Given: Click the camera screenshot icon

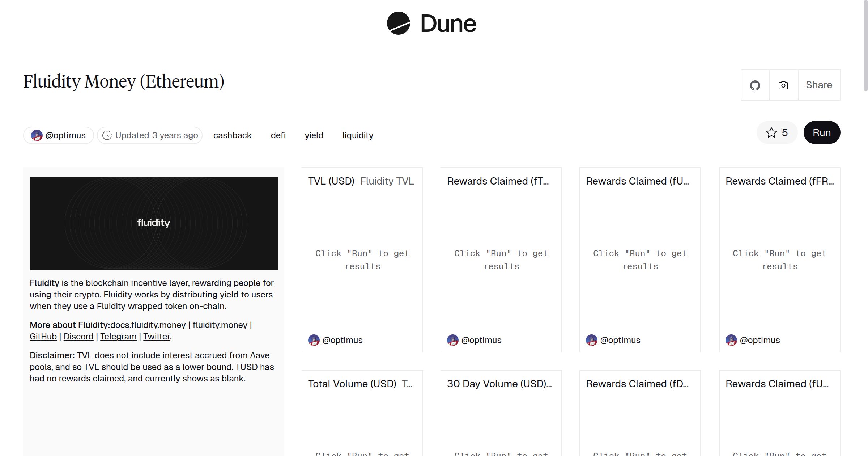Looking at the screenshot, I should (x=783, y=85).
